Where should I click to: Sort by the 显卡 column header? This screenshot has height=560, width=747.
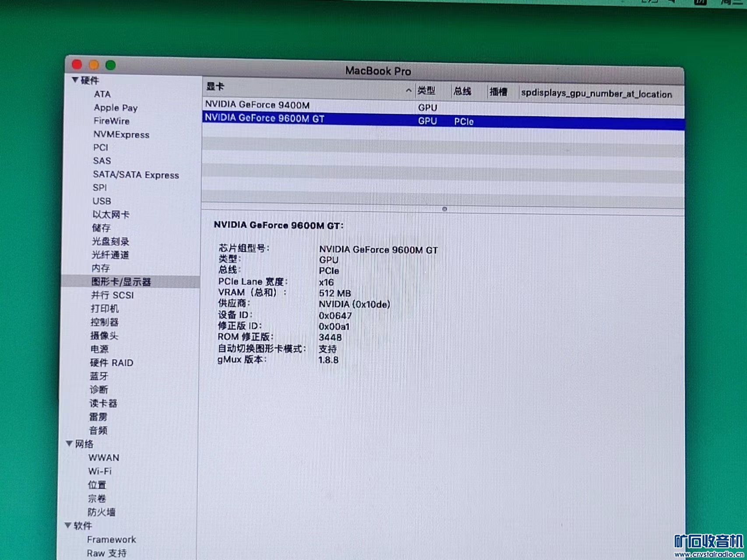(x=308, y=88)
